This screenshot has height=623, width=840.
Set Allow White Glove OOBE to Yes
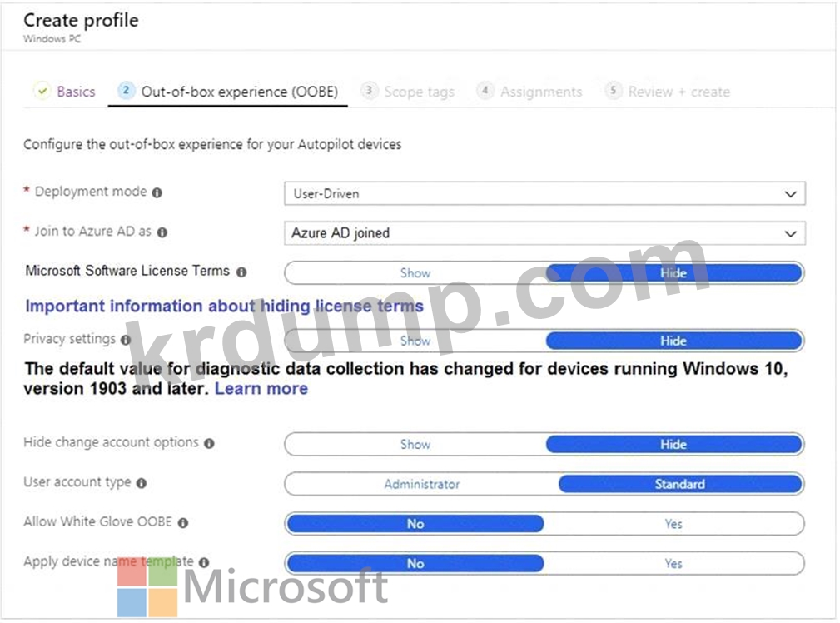[674, 524]
